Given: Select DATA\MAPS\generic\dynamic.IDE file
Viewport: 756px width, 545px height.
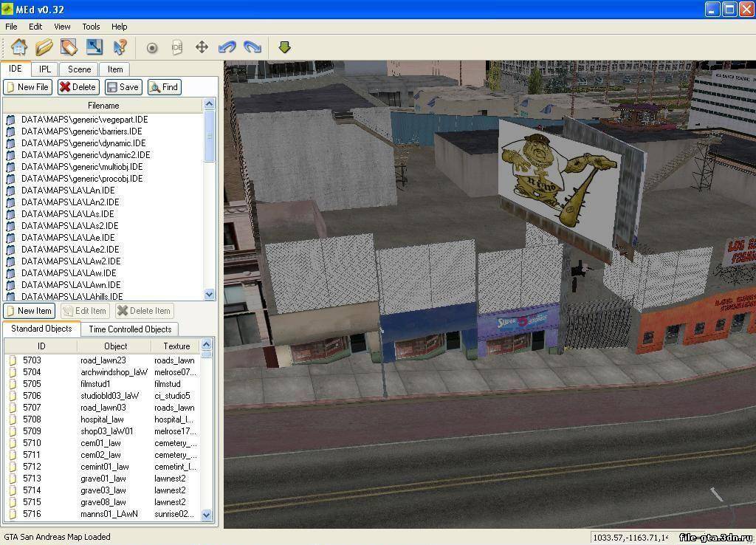Looking at the screenshot, I should (83, 143).
